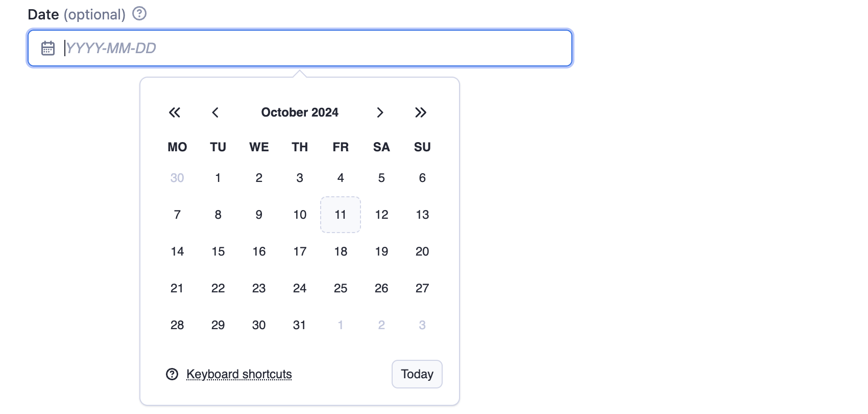The image size is (868, 414).
Task: Click the October 2024 month heading
Action: pyautogui.click(x=300, y=112)
